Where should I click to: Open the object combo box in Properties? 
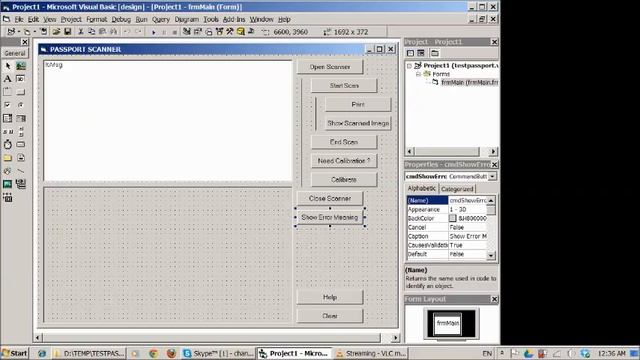point(493,176)
